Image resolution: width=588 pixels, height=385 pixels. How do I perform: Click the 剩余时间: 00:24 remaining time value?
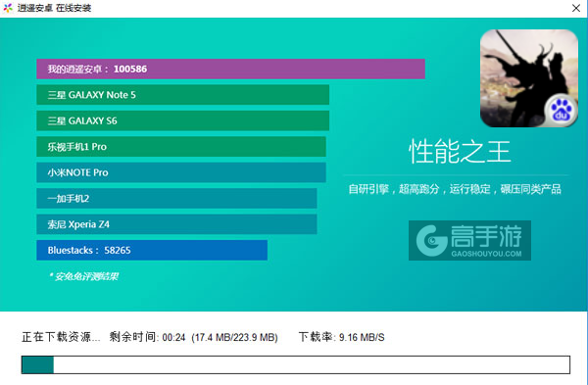(x=147, y=337)
